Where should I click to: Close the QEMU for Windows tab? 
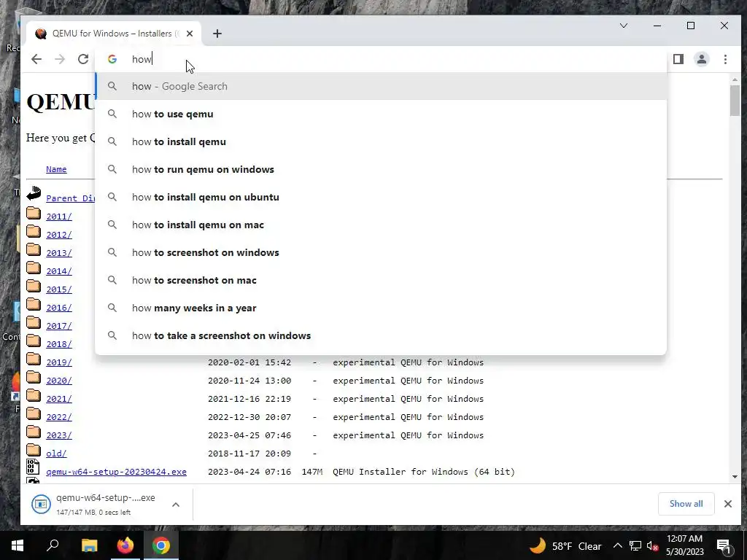[x=190, y=34]
